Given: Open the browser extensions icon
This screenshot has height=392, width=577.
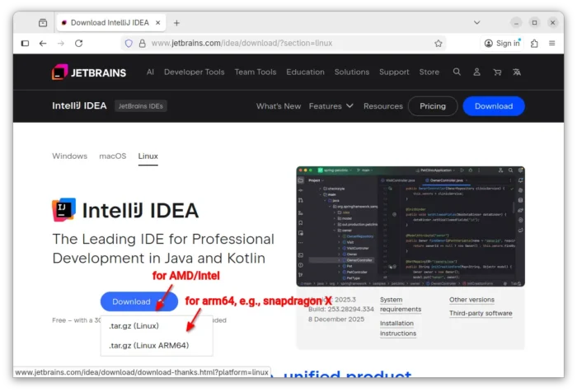Looking at the screenshot, I should (x=534, y=43).
